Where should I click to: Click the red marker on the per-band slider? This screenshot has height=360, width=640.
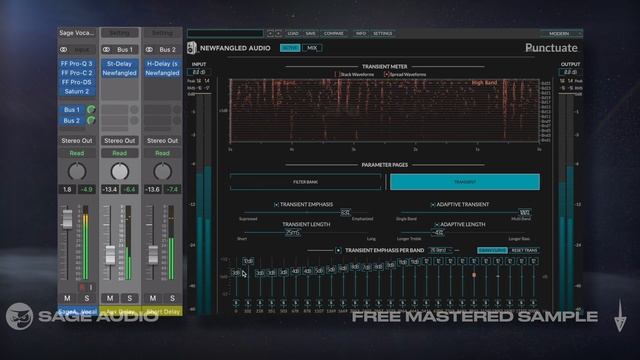click(474, 275)
